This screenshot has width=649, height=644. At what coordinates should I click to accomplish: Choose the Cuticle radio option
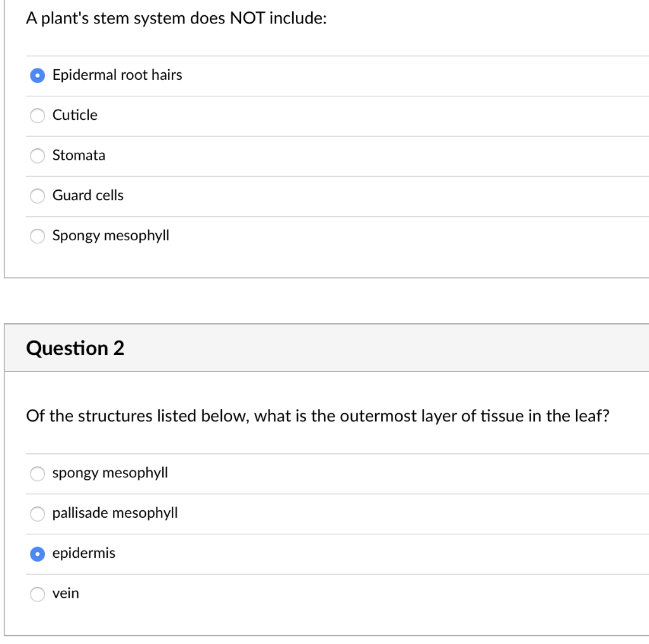click(x=37, y=115)
